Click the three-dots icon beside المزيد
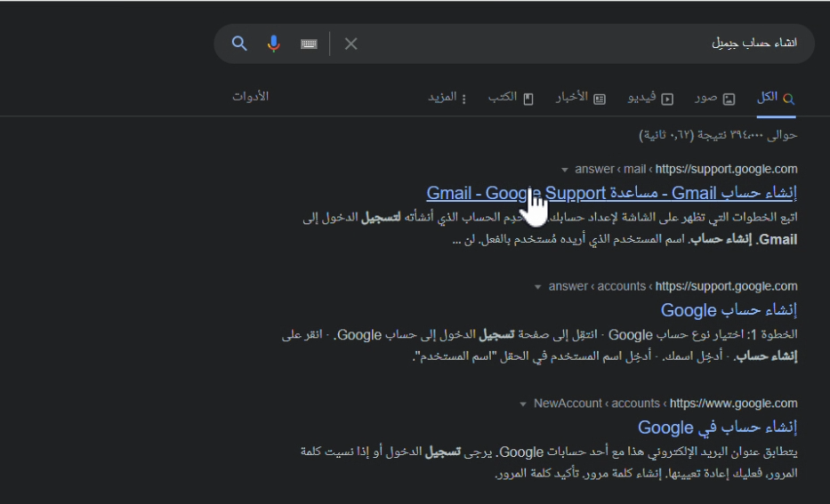830x504 pixels. pyautogui.click(x=463, y=99)
